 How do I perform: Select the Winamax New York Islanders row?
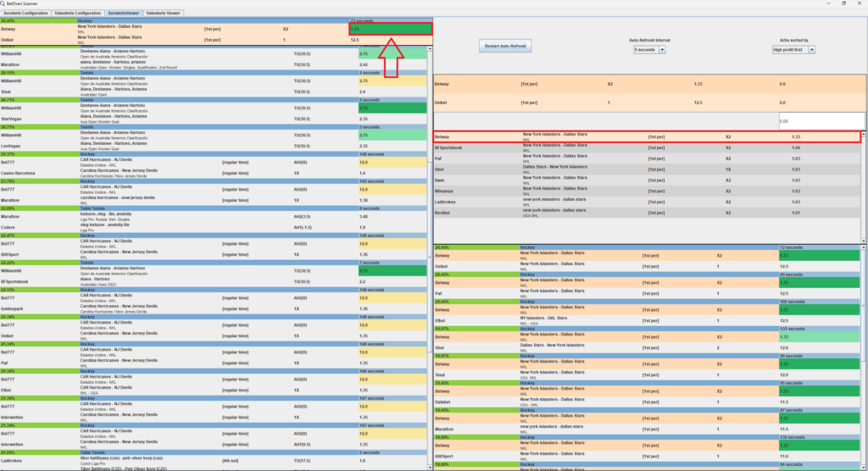647,191
